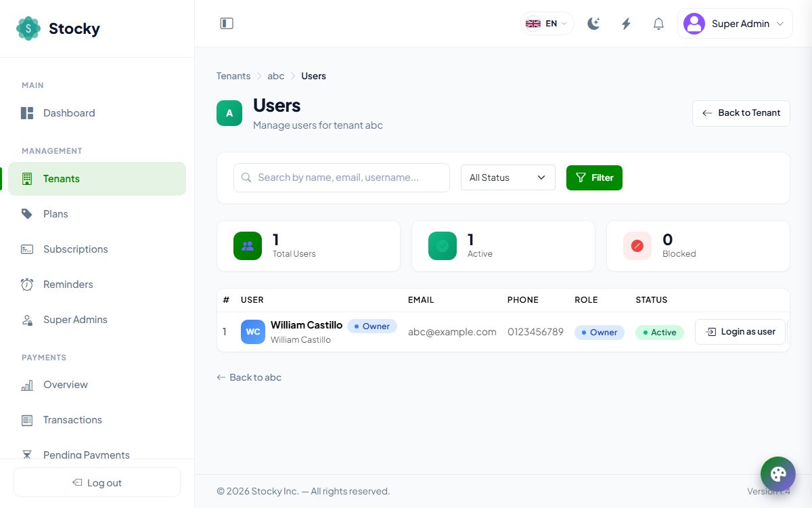Open the lightning bolt quick actions

[626, 24]
